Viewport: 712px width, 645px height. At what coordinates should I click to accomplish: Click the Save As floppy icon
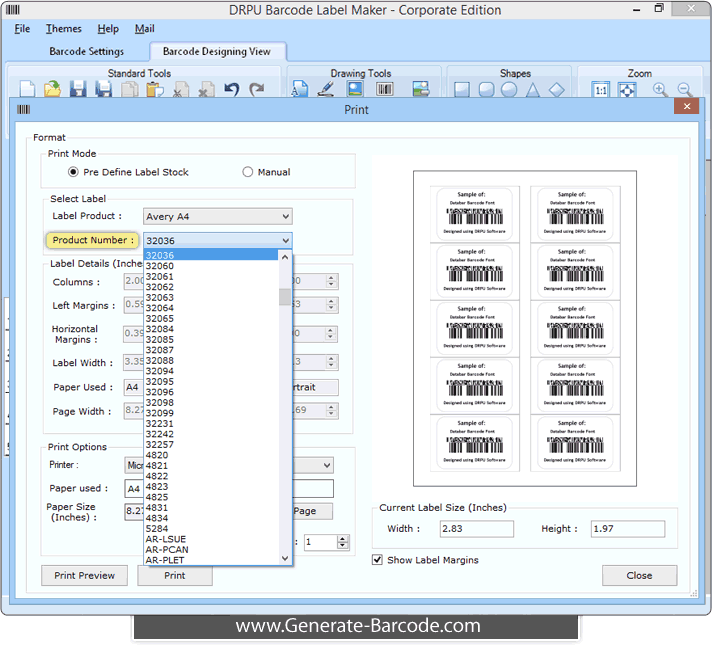104,89
